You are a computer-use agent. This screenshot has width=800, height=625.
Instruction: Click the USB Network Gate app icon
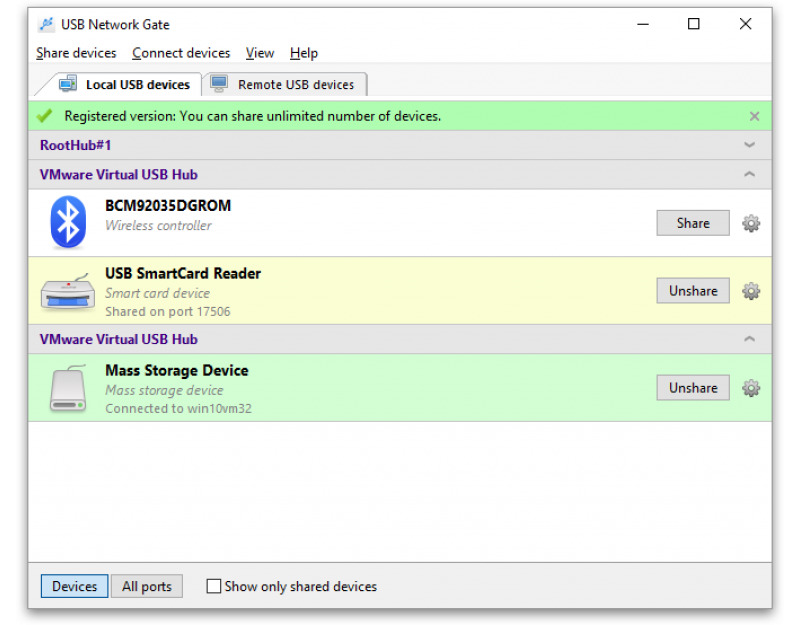tap(46, 24)
